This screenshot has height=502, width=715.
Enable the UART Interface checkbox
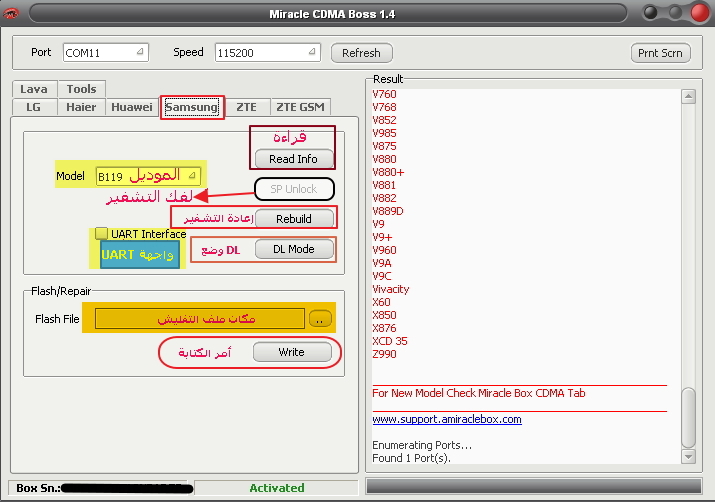click(x=101, y=233)
